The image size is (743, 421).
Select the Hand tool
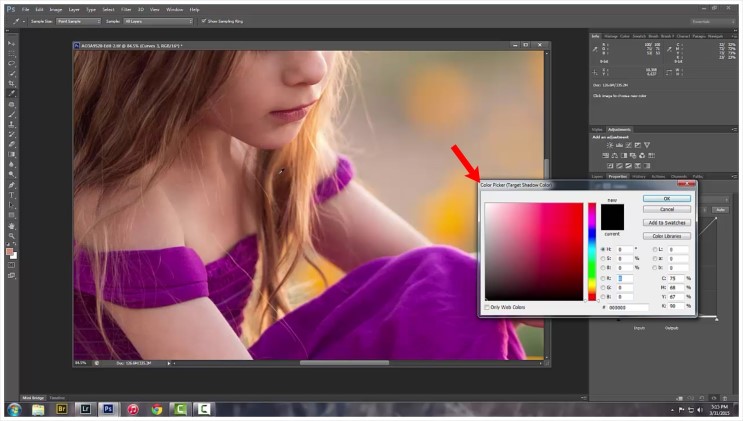11,225
